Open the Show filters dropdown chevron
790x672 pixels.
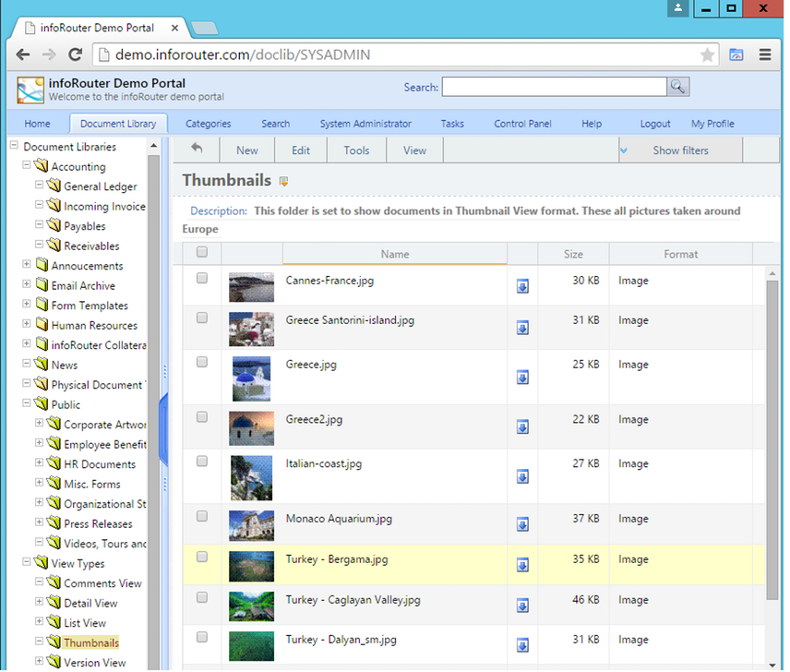coord(623,149)
